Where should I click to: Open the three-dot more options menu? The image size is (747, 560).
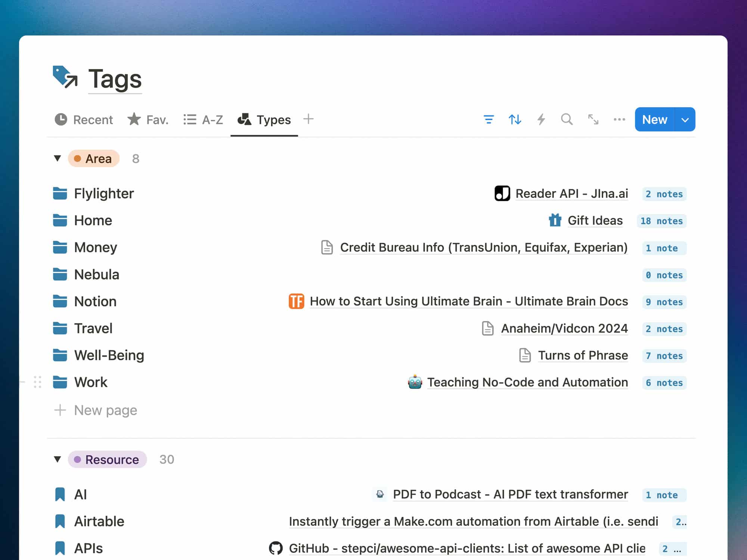[x=619, y=119]
